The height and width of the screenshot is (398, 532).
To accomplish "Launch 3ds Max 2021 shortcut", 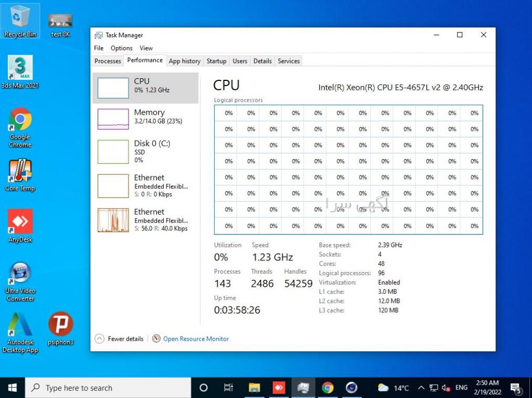I will click(20, 71).
